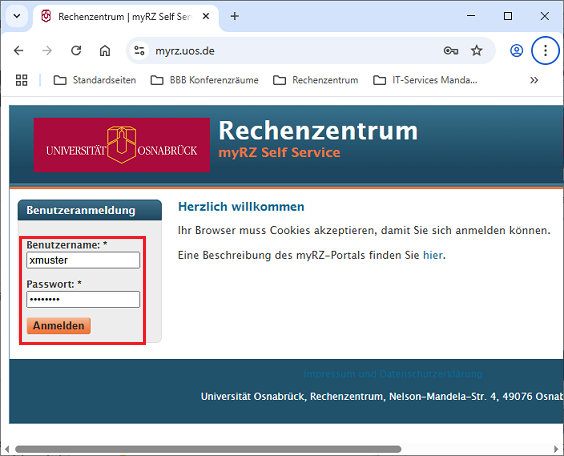
Task: Click the 'myRZ Self Service' subtitle
Action: 279,152
